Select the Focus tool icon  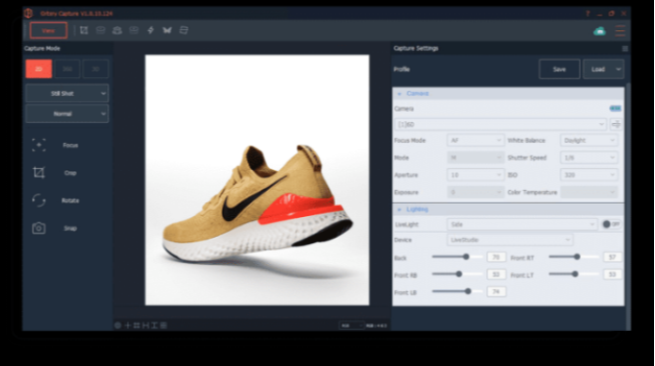(39, 145)
